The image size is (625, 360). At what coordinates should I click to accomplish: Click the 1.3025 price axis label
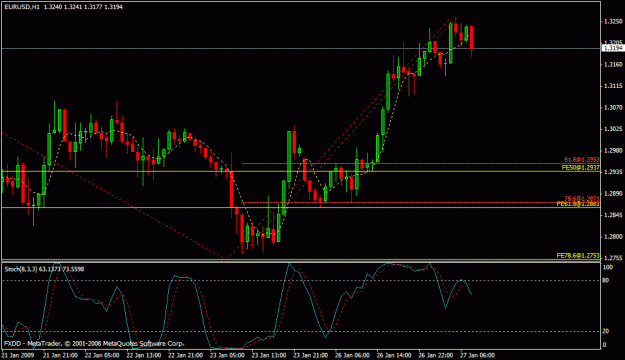[x=613, y=129]
